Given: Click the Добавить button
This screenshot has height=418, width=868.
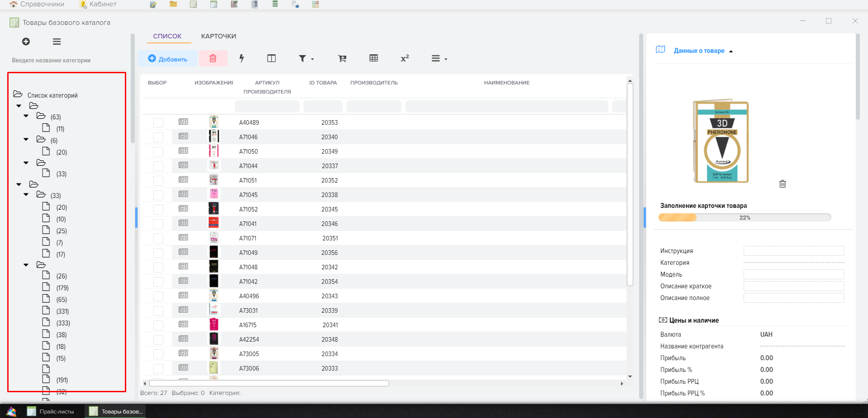Looking at the screenshot, I should tap(168, 58).
